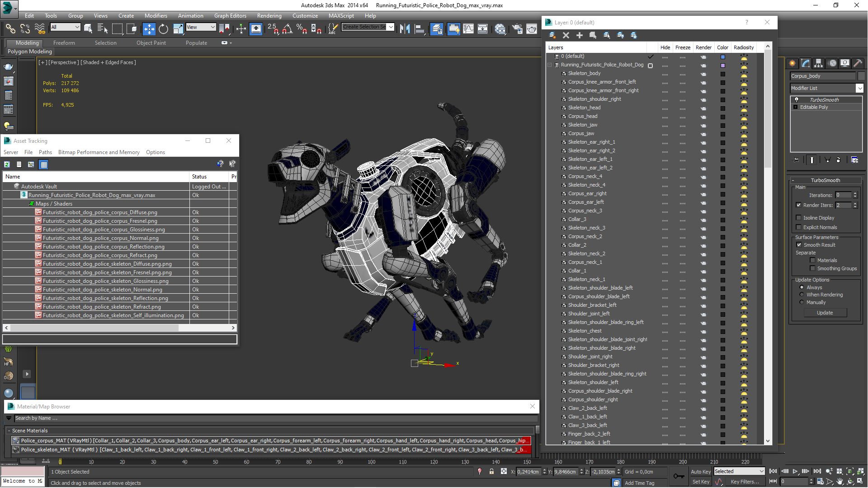Click color swatch of 0 (default) layer
868x488 pixels.
click(x=722, y=57)
